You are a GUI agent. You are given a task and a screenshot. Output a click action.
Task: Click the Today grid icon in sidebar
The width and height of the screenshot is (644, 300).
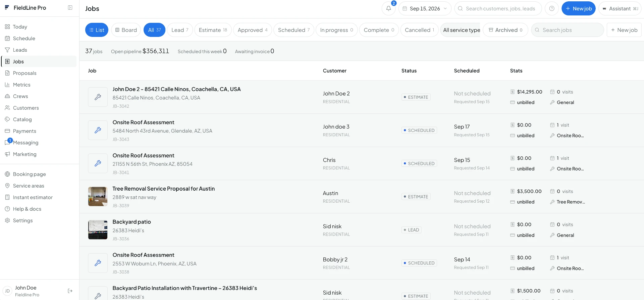point(7,27)
